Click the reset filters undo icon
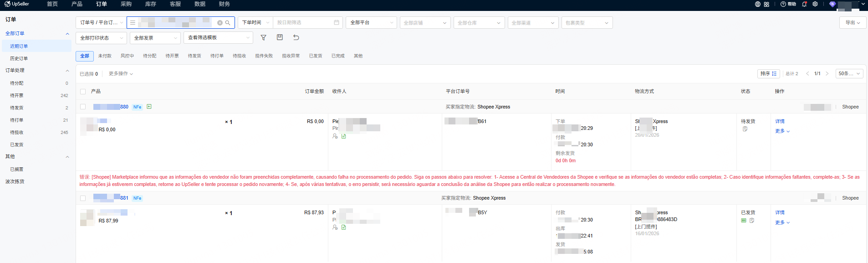Image resolution: width=868 pixels, height=263 pixels. click(x=296, y=37)
